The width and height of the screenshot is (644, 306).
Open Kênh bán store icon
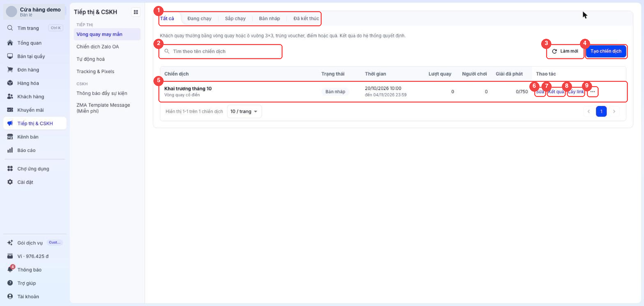(10, 137)
